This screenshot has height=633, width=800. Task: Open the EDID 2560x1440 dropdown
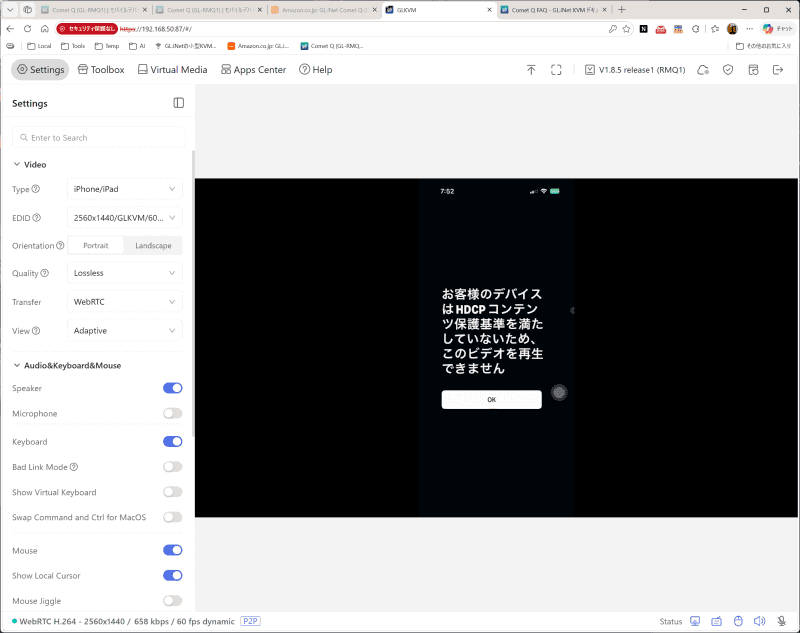click(124, 218)
